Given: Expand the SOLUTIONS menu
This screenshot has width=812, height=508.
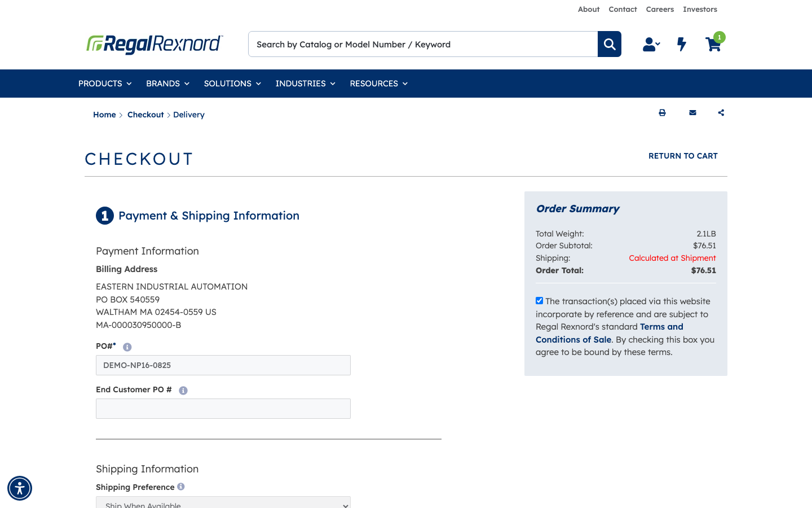Looking at the screenshot, I should pyautogui.click(x=232, y=84).
